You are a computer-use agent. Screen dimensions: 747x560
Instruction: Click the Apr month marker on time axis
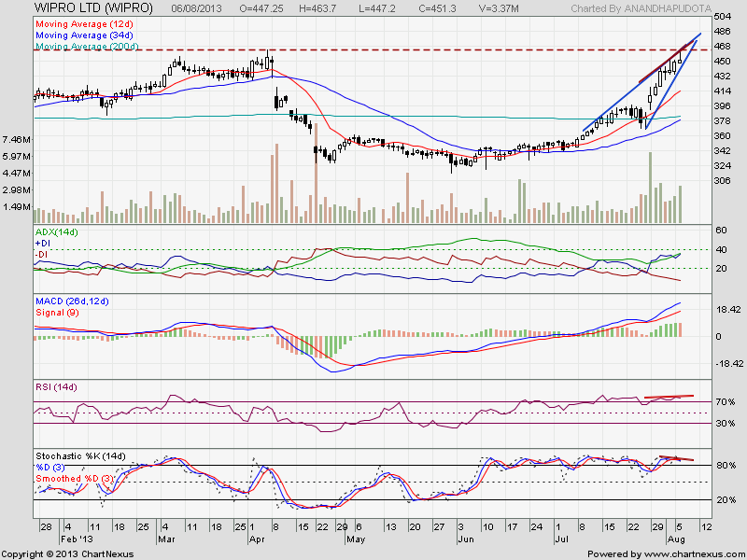pyautogui.click(x=257, y=539)
